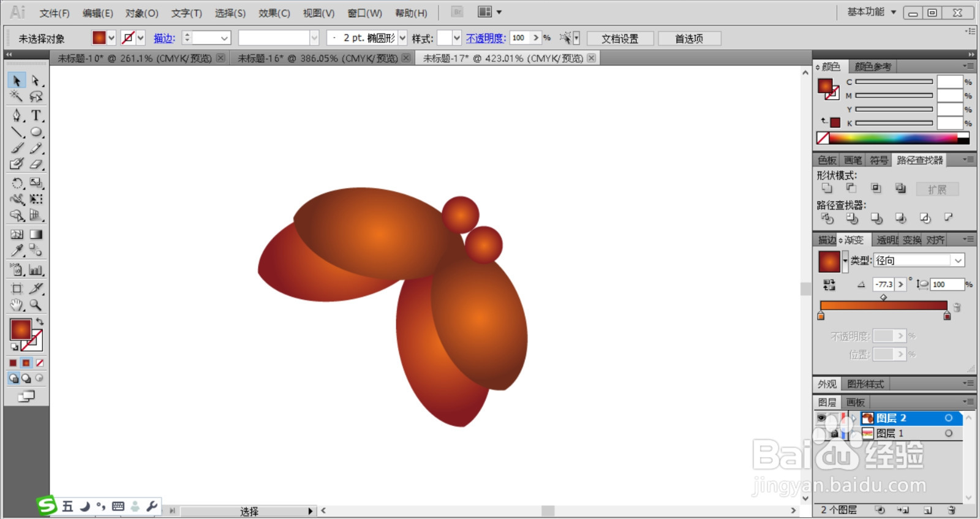
Task: Set toolbox paint mode to Gradient
Action: 26,363
